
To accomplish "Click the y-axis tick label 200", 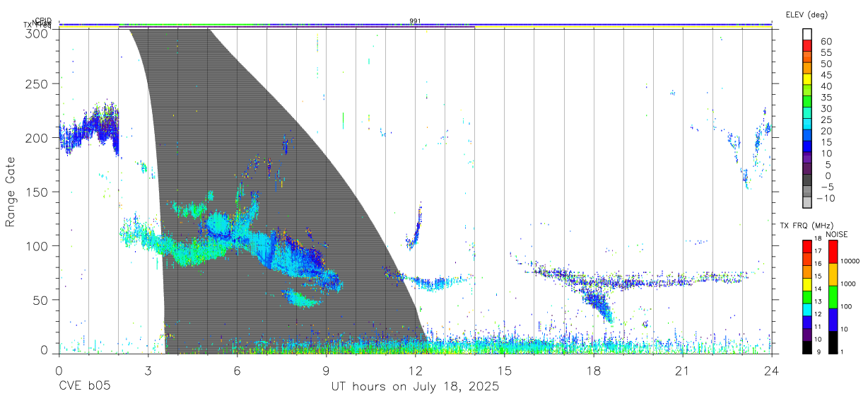I will tap(37, 137).
